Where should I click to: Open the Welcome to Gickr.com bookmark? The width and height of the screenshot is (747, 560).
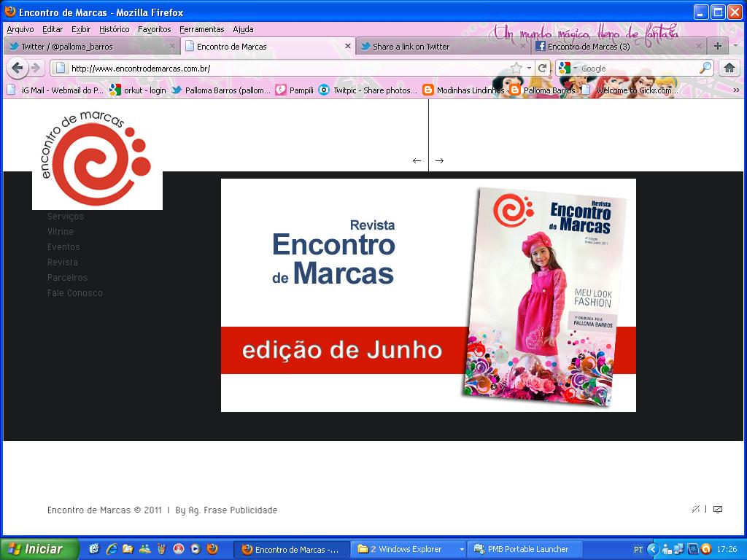coord(630,90)
